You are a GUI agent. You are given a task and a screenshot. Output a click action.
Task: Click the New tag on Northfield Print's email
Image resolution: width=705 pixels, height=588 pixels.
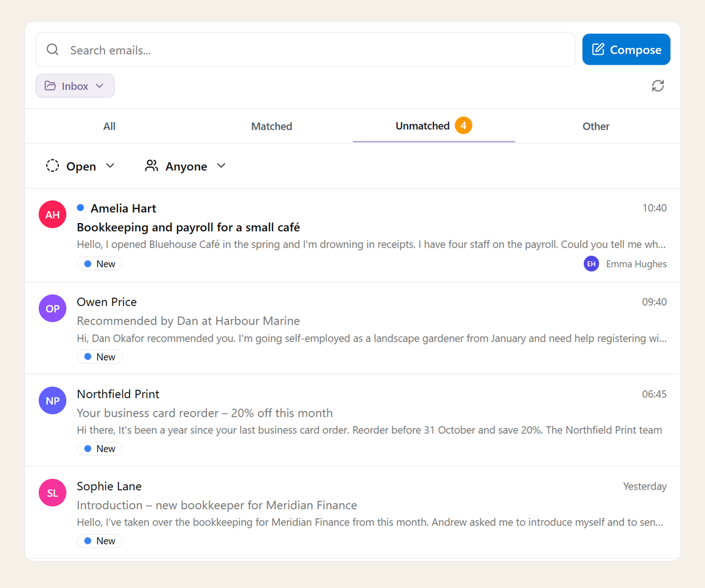[99, 449]
